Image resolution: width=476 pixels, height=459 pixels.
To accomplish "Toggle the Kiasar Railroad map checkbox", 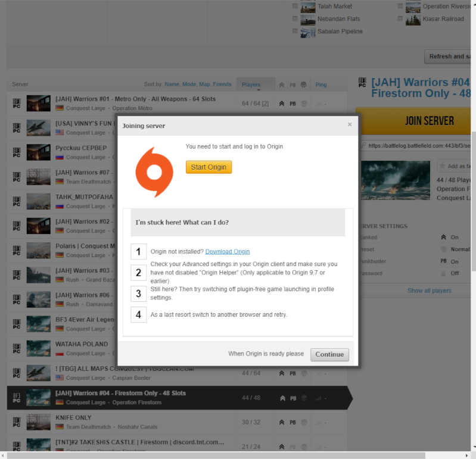I will [400, 19].
